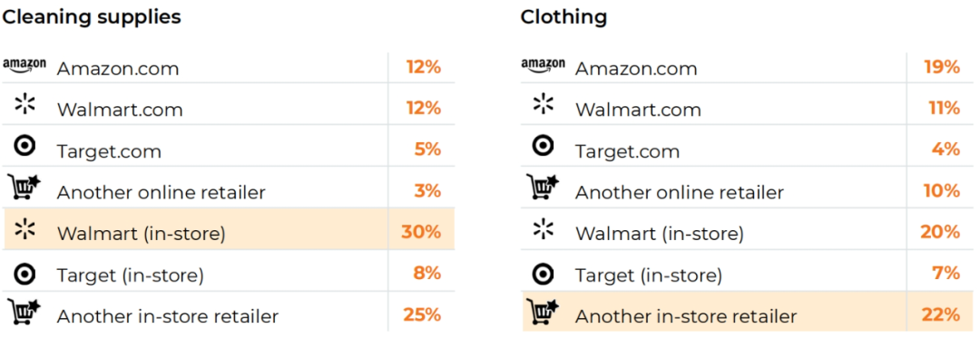Click the Walmart.com label in Cleaning supplies
Viewport: 980px width, 338px height.
tap(120, 111)
